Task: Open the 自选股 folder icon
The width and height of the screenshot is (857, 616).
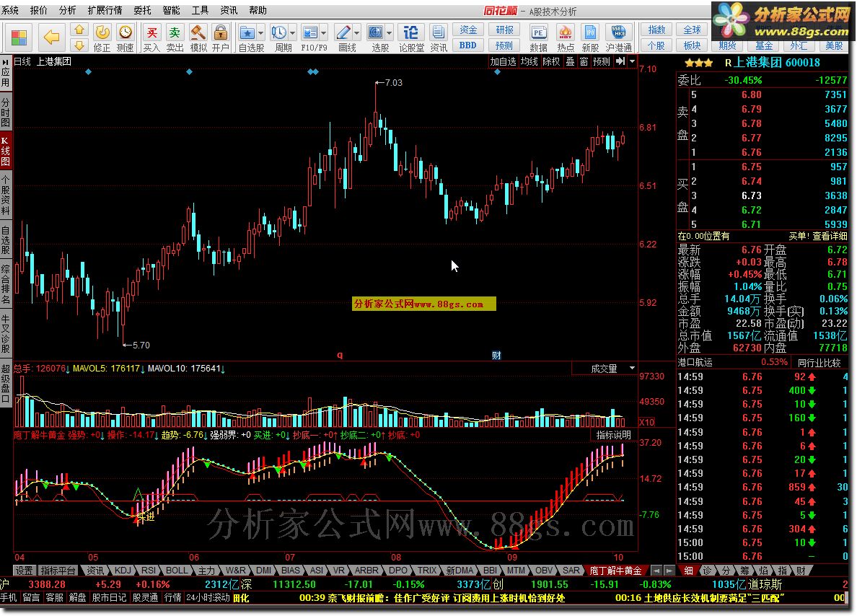Action: click(247, 32)
